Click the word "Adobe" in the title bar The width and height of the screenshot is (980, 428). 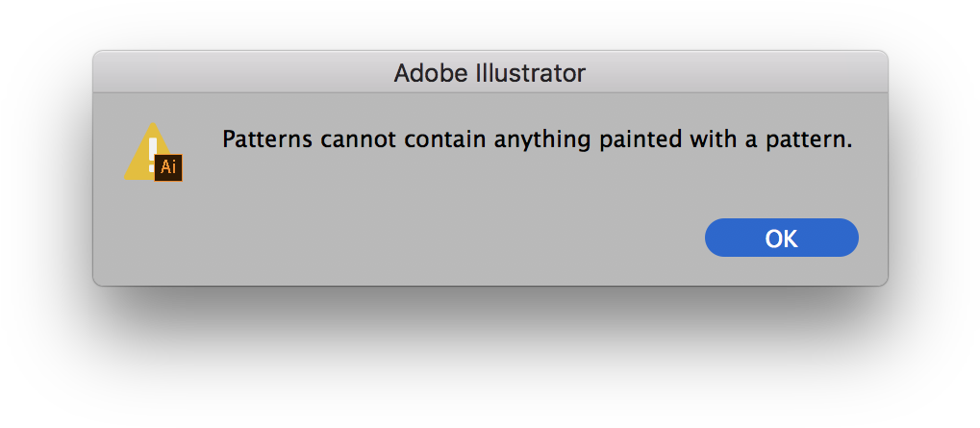[x=431, y=73]
